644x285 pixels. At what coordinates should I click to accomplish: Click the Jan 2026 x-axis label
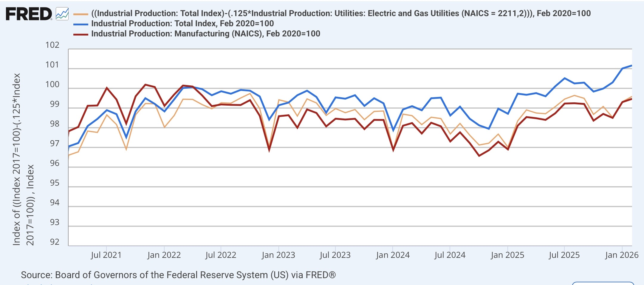(622, 255)
